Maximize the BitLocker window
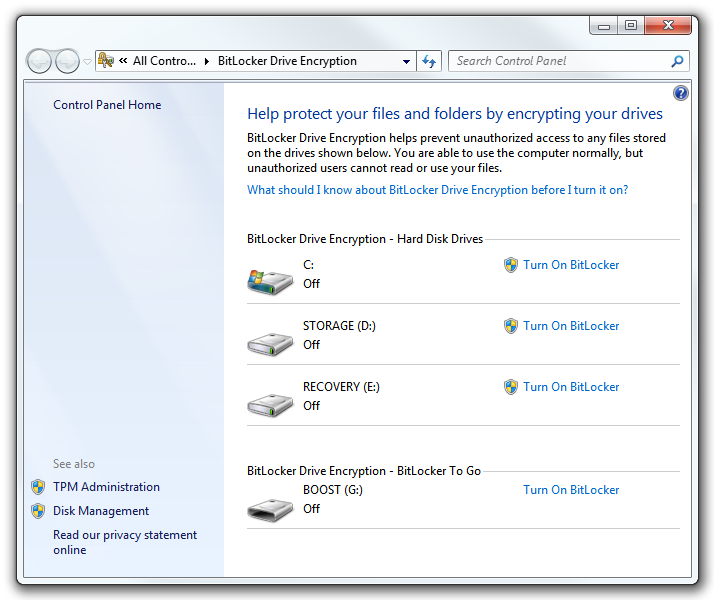Viewport: 714px width, 600px height. click(x=631, y=25)
